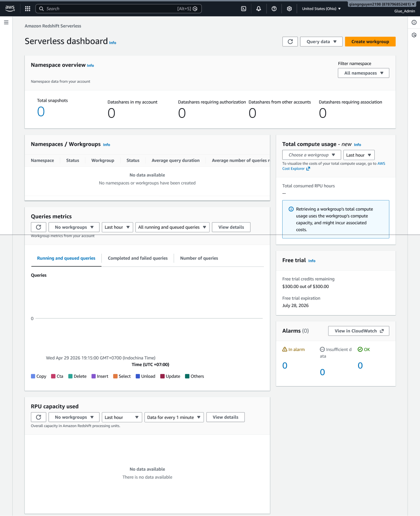Click the Insert legend color swatch
Image resolution: width=420 pixels, height=516 pixels.
(93, 376)
